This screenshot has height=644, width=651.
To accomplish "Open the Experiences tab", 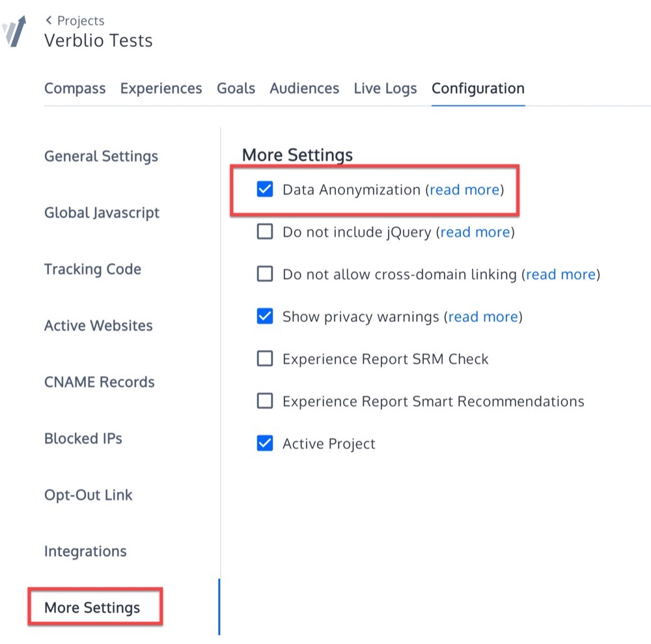I will tap(161, 88).
